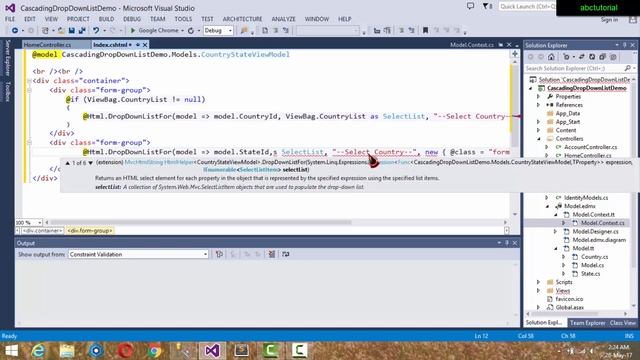This screenshot has height=360, width=640.
Task: Open browser selection dropdown next to Google Chrome
Action: click(x=182, y=31)
